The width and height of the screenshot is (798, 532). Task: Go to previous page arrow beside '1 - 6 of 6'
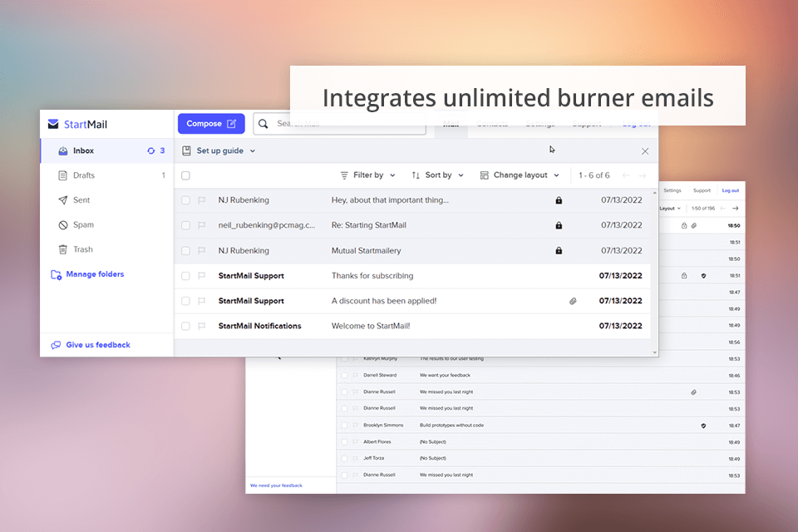[626, 175]
